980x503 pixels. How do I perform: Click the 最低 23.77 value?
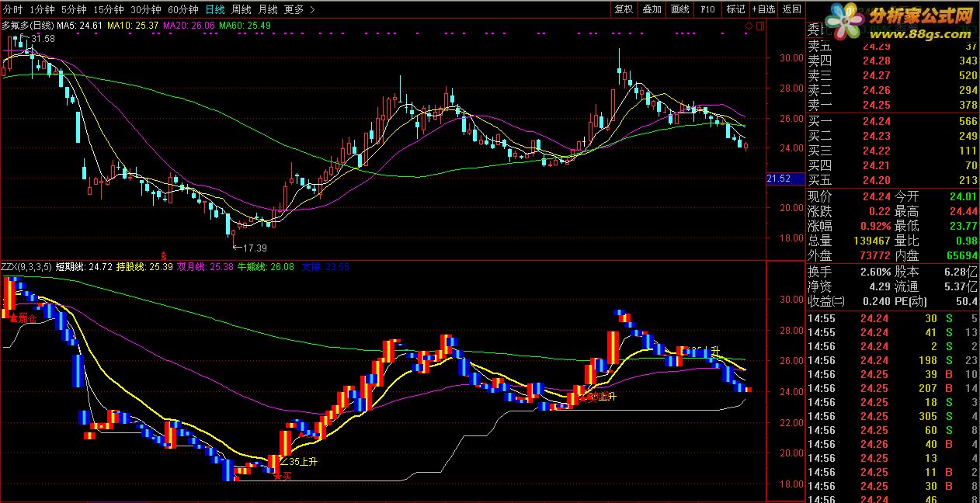click(x=963, y=226)
